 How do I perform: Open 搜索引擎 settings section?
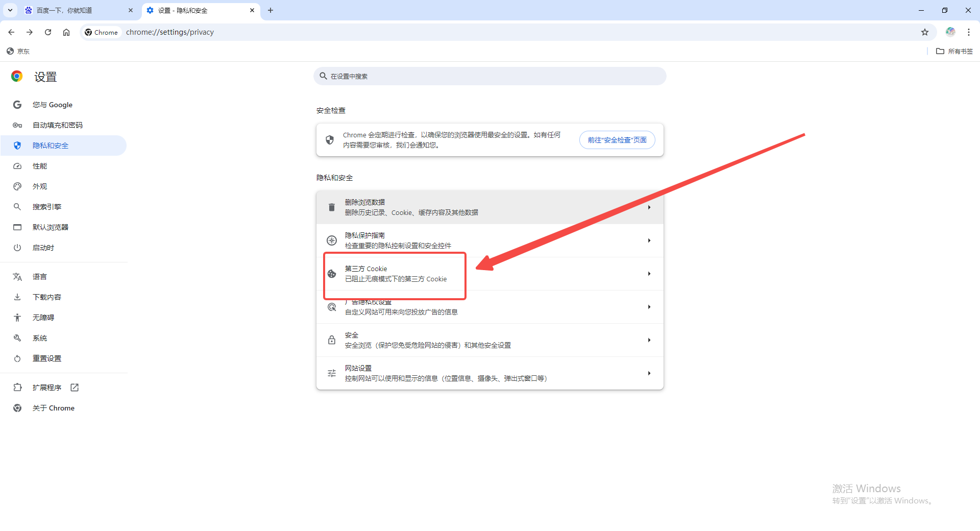point(64,207)
